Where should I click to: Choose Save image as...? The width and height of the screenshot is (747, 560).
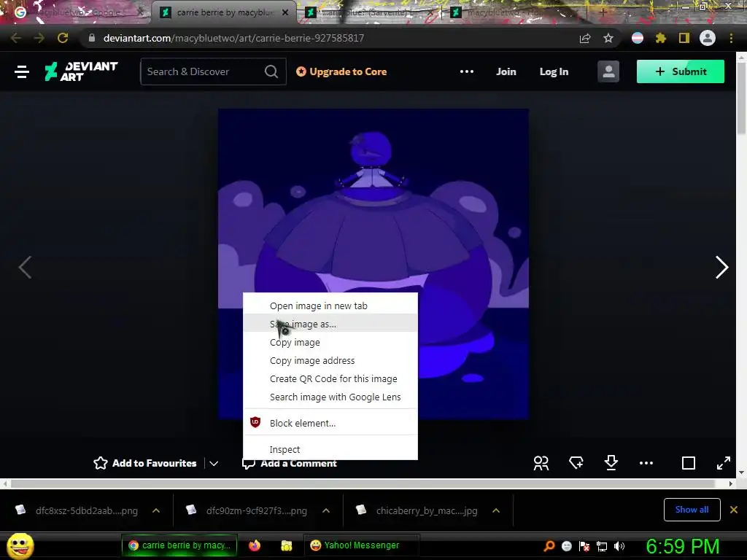point(330,324)
